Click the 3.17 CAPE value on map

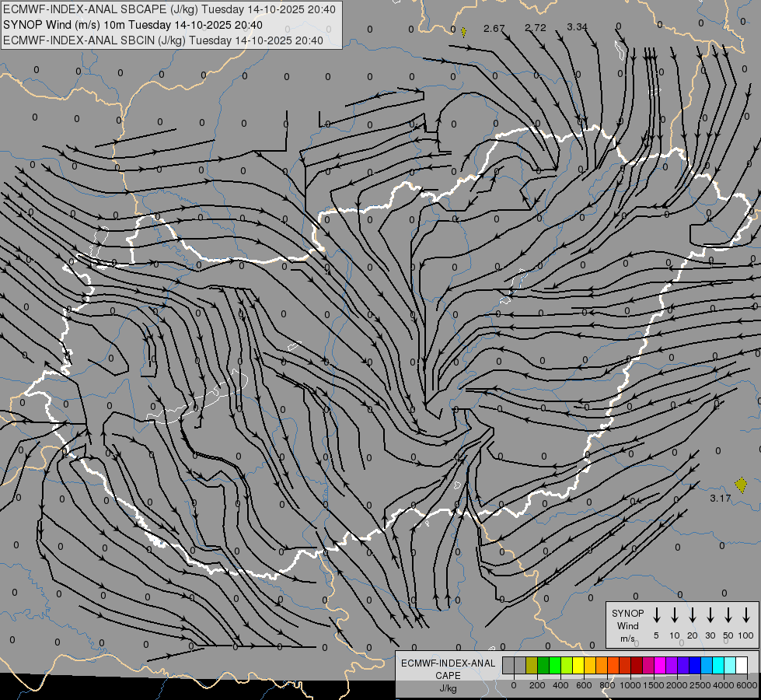coord(721,498)
